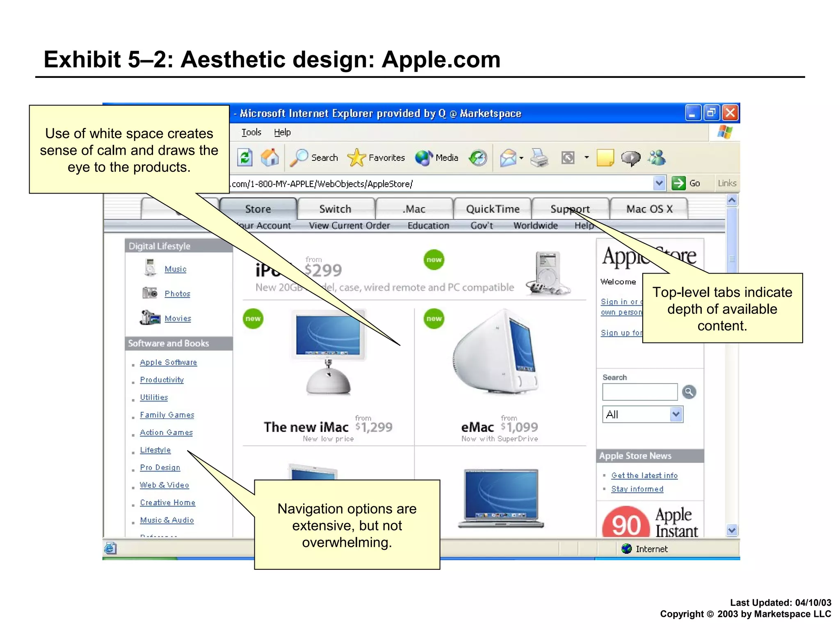Click the eMac product image
Image resolution: width=840 pixels, height=630 pixels.
(x=495, y=351)
